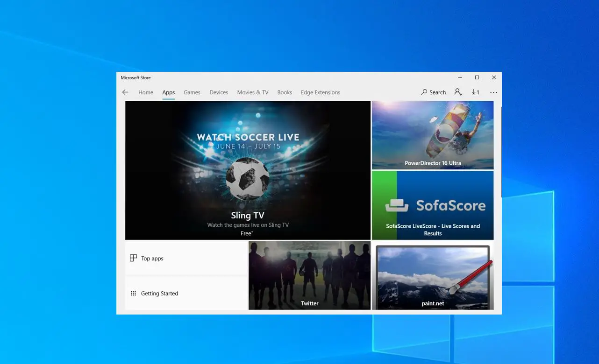Open the See more ellipsis menu

(x=493, y=92)
